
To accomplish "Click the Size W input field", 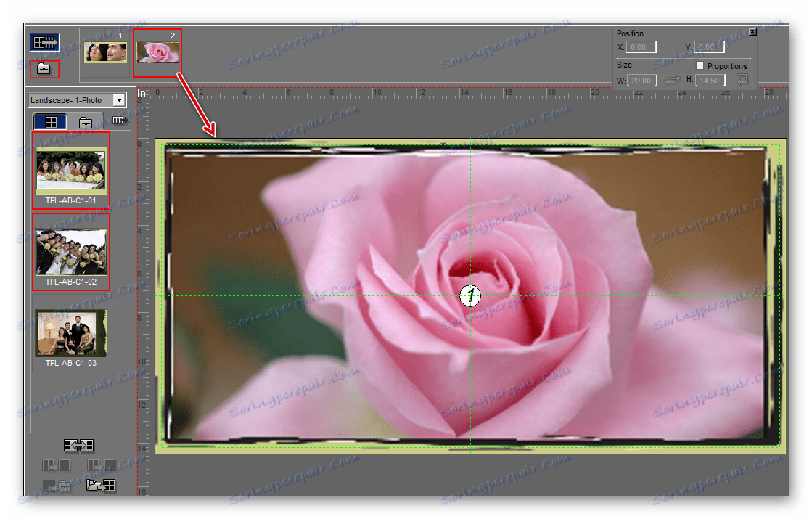I will coord(642,81).
